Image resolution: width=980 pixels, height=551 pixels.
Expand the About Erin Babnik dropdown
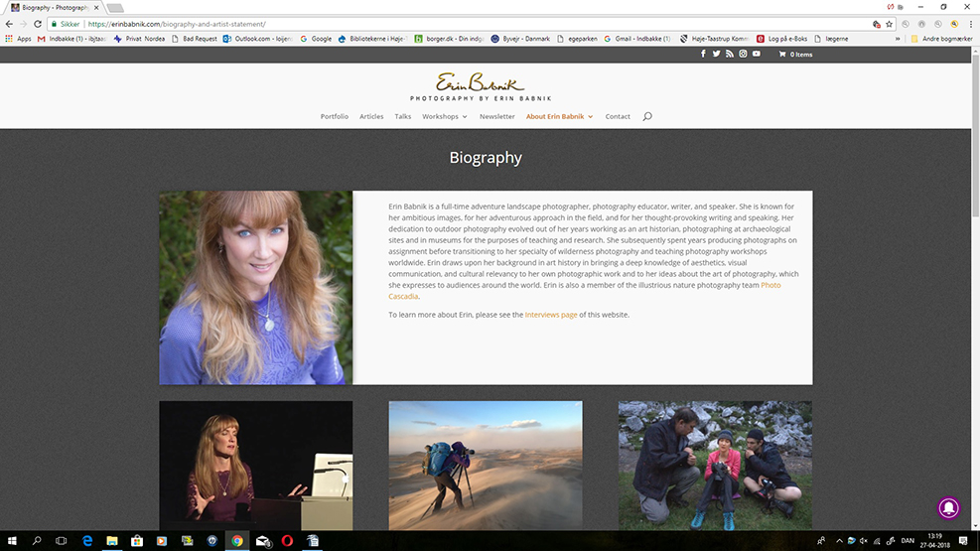coord(559,116)
